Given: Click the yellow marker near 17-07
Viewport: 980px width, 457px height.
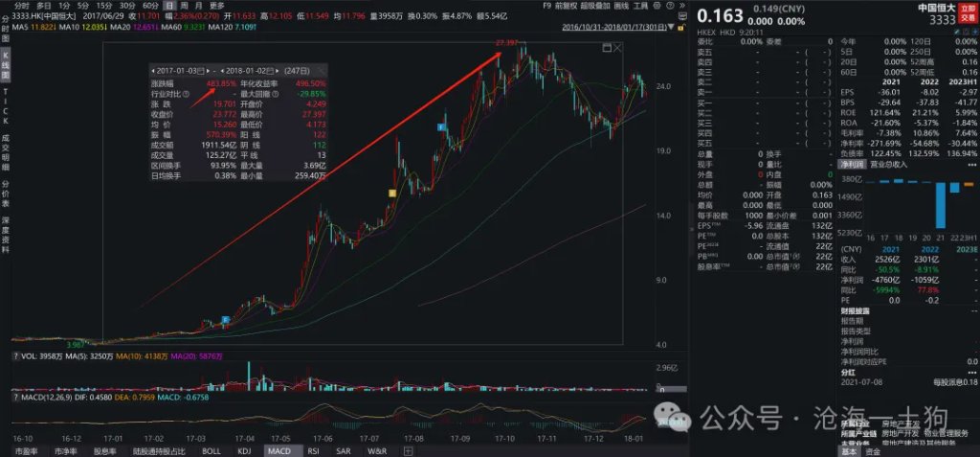Looking at the screenshot, I should (x=392, y=194).
